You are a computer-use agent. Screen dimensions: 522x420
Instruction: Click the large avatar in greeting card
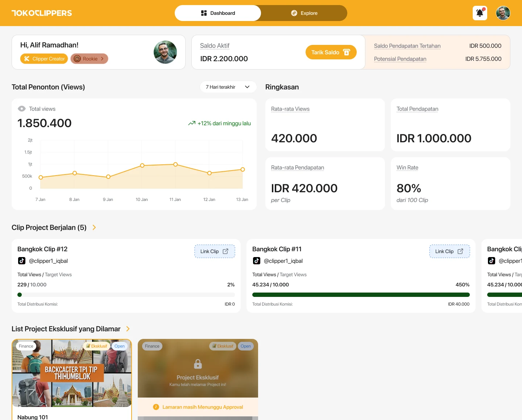click(x=165, y=52)
